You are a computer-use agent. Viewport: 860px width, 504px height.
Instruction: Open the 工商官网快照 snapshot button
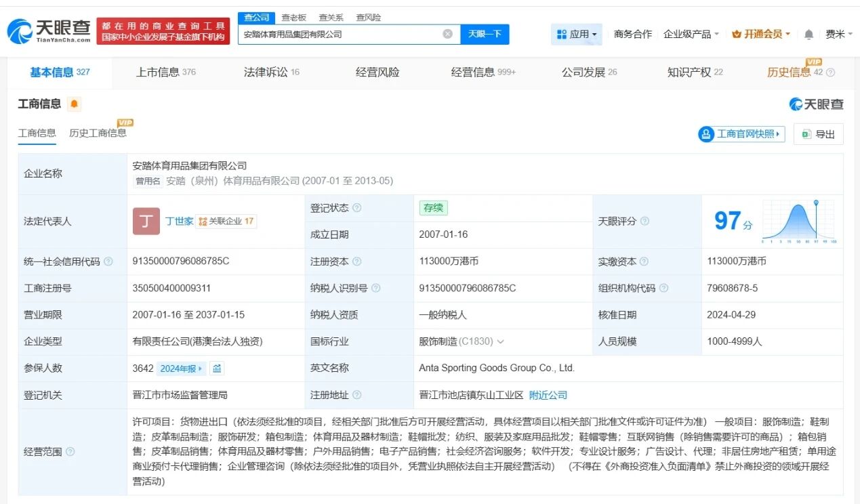click(741, 134)
